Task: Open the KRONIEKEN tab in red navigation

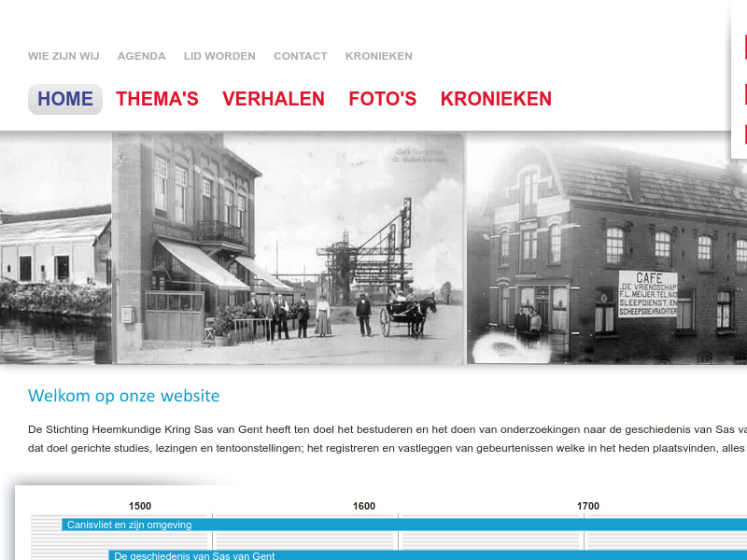Action: [496, 98]
